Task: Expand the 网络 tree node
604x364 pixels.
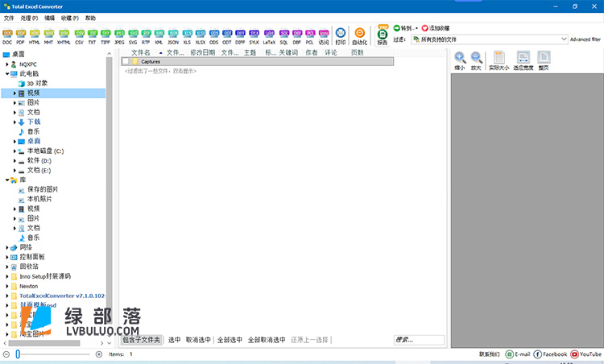Action: [x=7, y=247]
